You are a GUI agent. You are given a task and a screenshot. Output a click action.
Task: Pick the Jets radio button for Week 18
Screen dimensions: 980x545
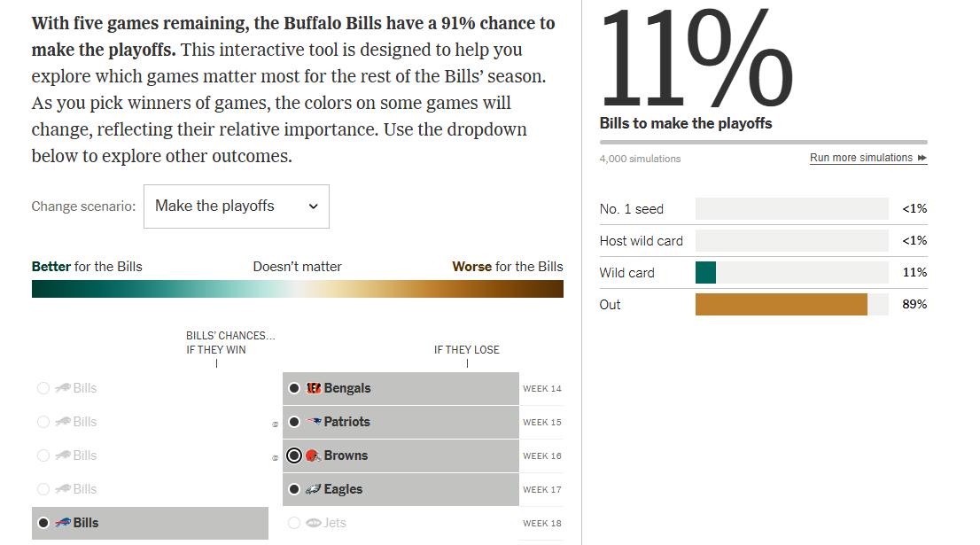click(294, 523)
